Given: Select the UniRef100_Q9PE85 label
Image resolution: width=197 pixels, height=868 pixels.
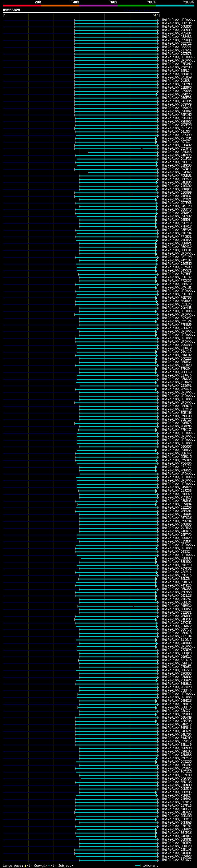Looking at the screenshot, I should [177, 751].
